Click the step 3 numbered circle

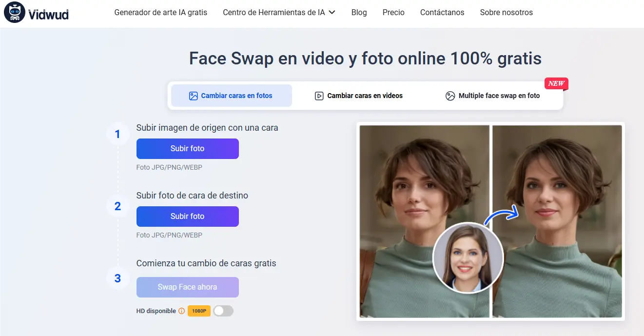tap(117, 278)
